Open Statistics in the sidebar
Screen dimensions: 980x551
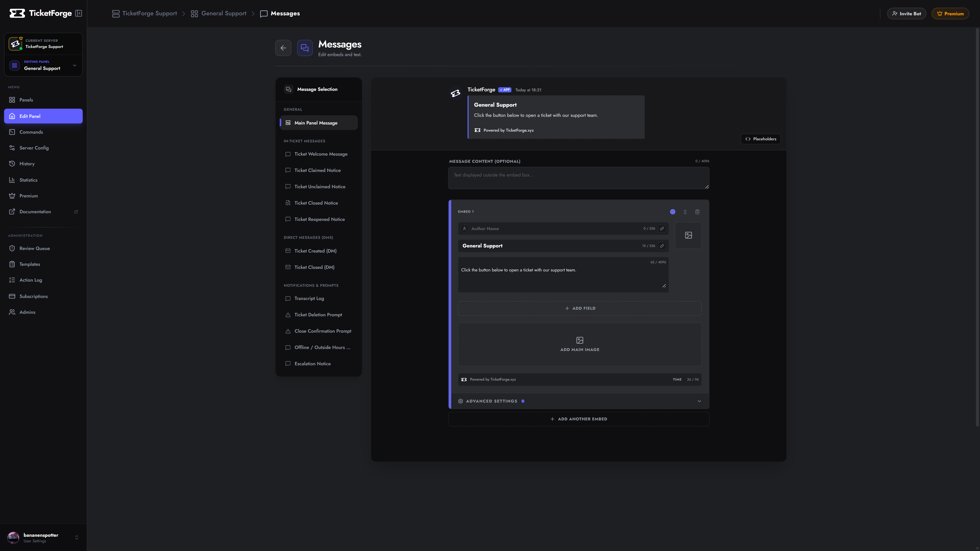pos(43,180)
